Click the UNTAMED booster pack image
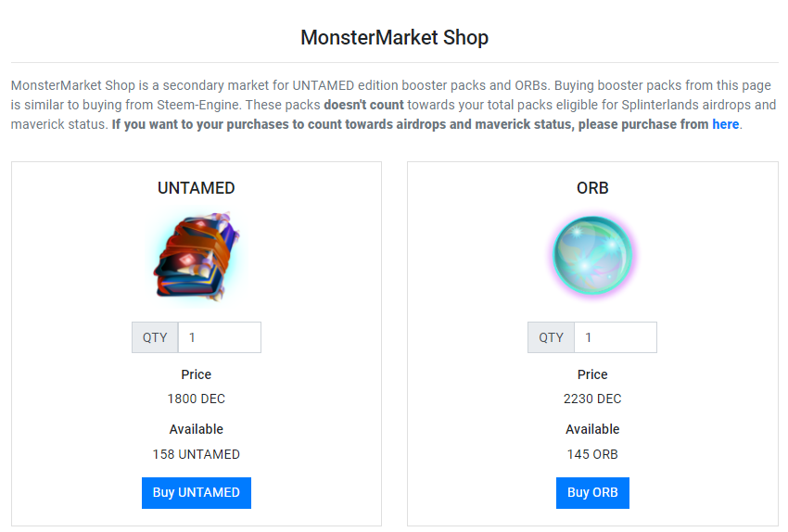 pos(196,258)
